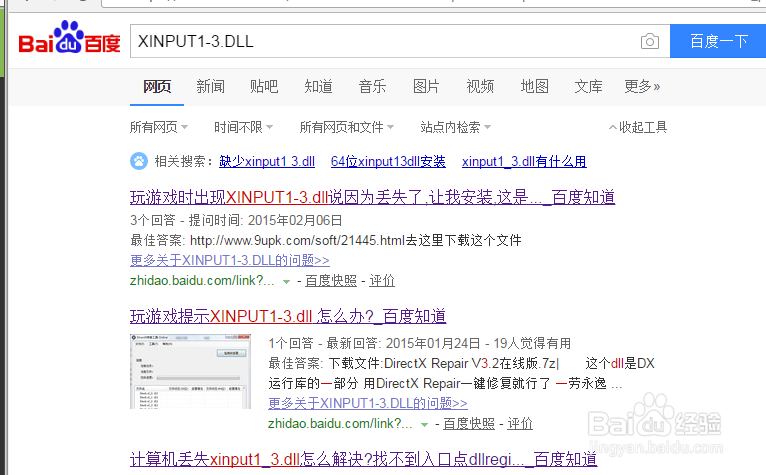Click the Baidu logo
This screenshot has width=766, height=475.
(x=69, y=37)
